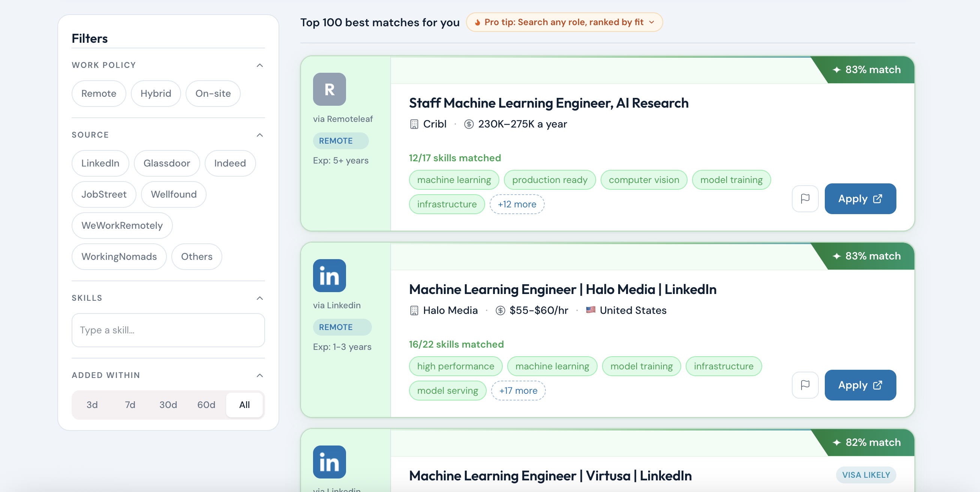Toggle the Indeed source filter
This screenshot has width=980, height=492.
click(230, 163)
